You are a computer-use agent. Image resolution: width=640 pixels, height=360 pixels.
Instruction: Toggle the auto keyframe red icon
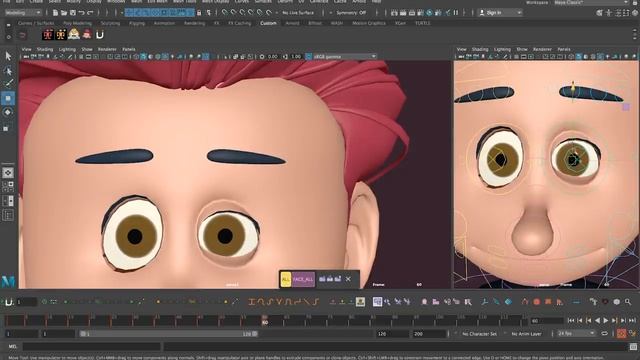coord(621,333)
